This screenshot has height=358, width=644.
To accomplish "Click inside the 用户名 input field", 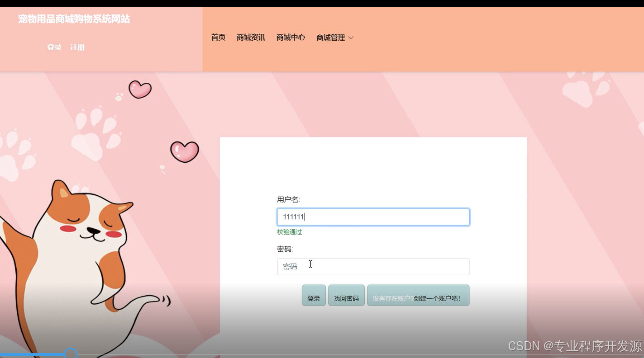I will [373, 217].
